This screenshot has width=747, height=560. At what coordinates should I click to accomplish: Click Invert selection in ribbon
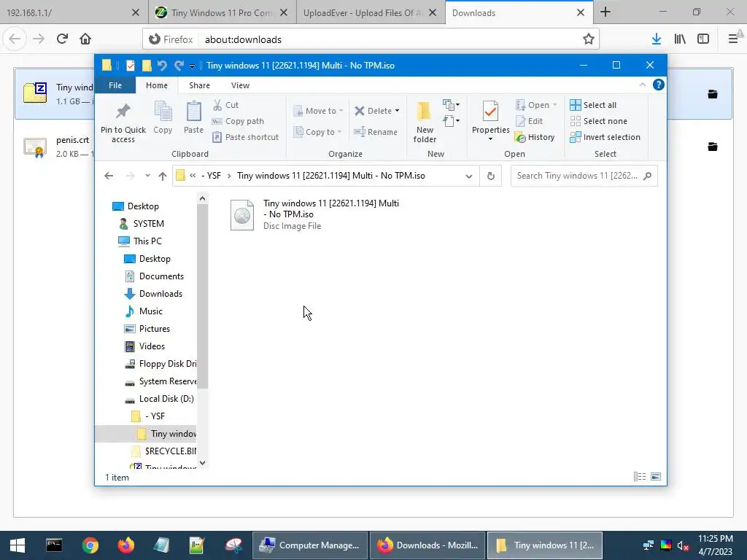[x=605, y=137]
